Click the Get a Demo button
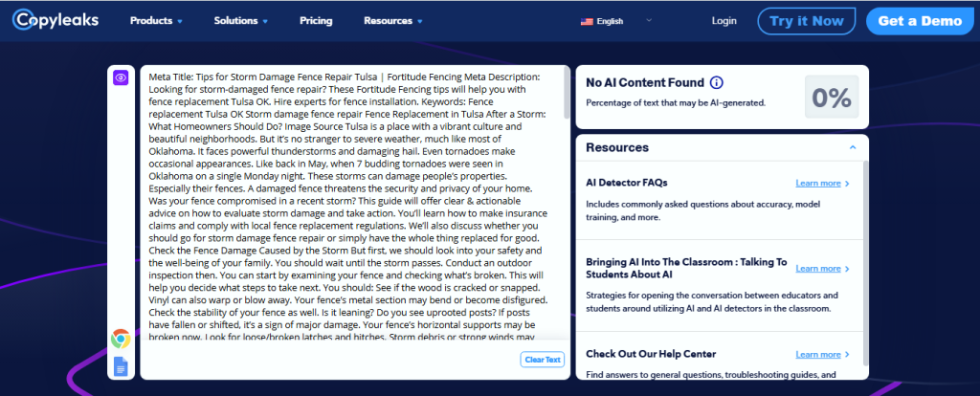This screenshot has height=396, width=980. pos(921,21)
